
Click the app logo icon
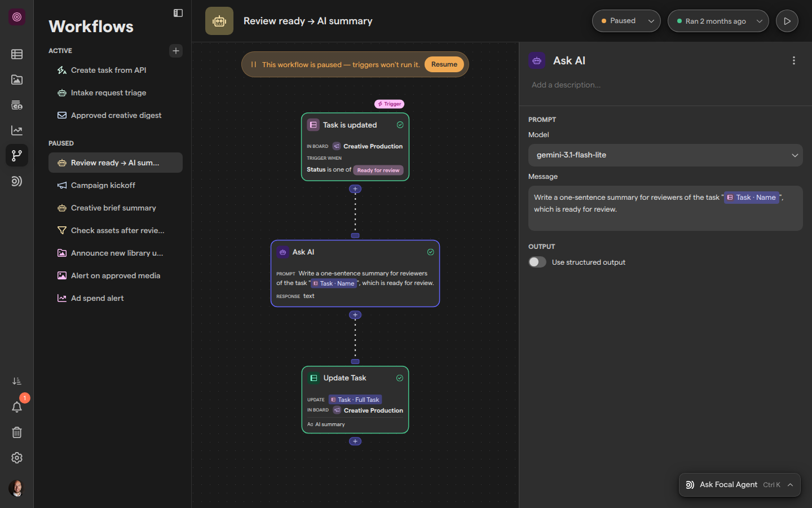(17, 17)
